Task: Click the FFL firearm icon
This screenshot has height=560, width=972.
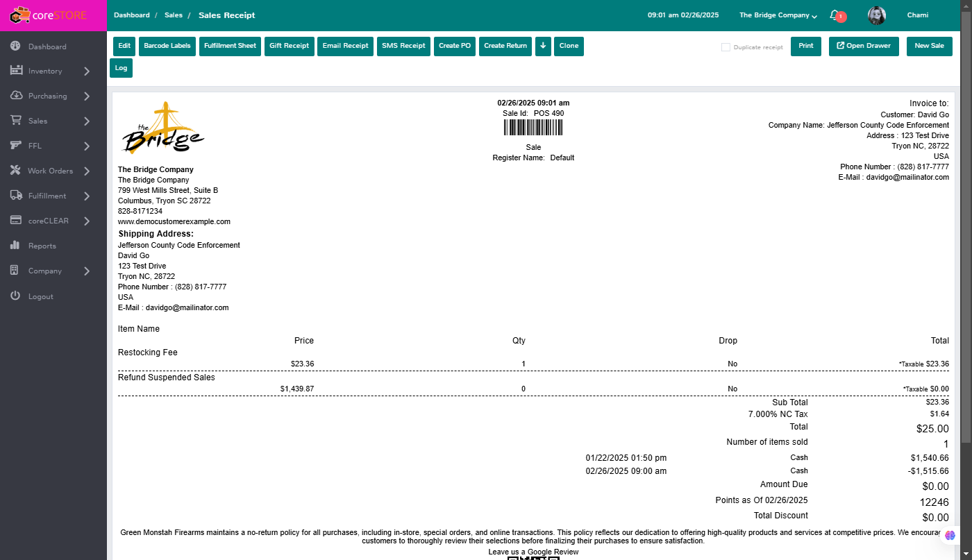Action: [x=15, y=146]
